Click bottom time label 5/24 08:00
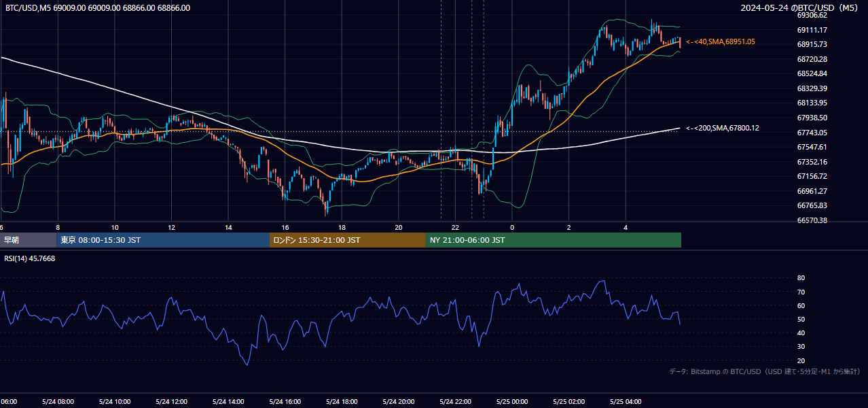Image resolution: width=868 pixels, height=408 pixels. (58, 401)
